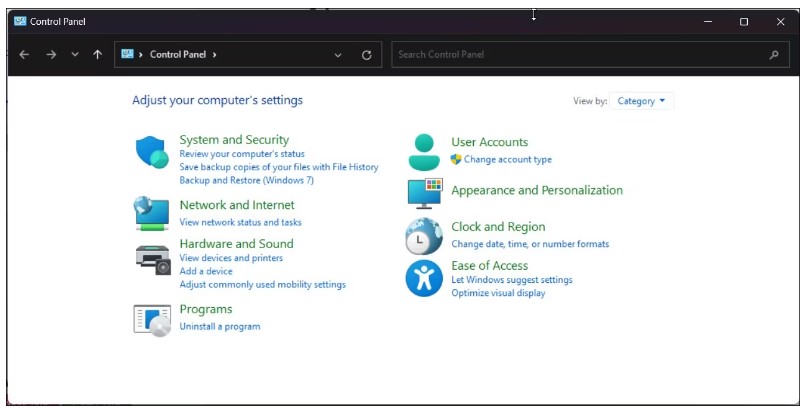The image size is (803, 410).
Task: Select the Control Panel breadcrumb text
Action: [178, 54]
